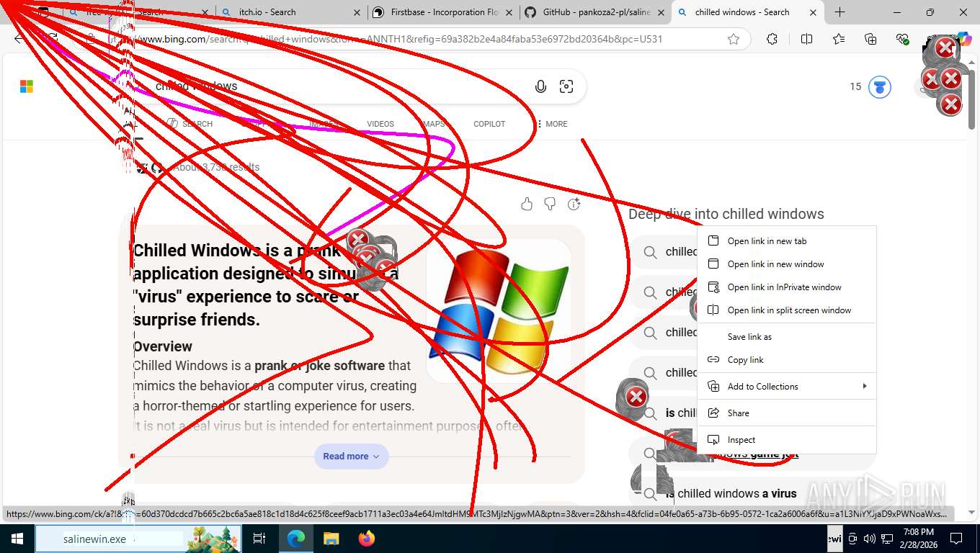Expand Add to Collections submenu
Screen dimensions: 980x553
pos(787,387)
